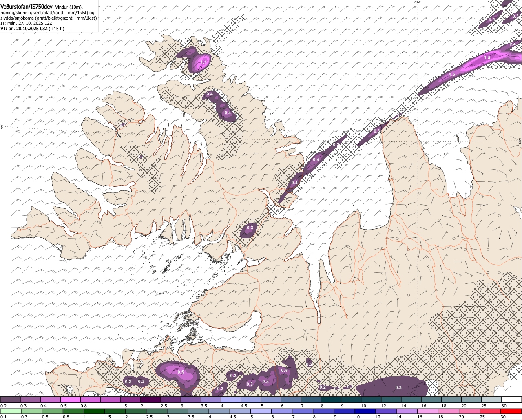Image resolution: width=522 pixels, height=420 pixels.
Task: Click the 30 number under the rain legend
Action: pyautogui.click(x=503, y=417)
